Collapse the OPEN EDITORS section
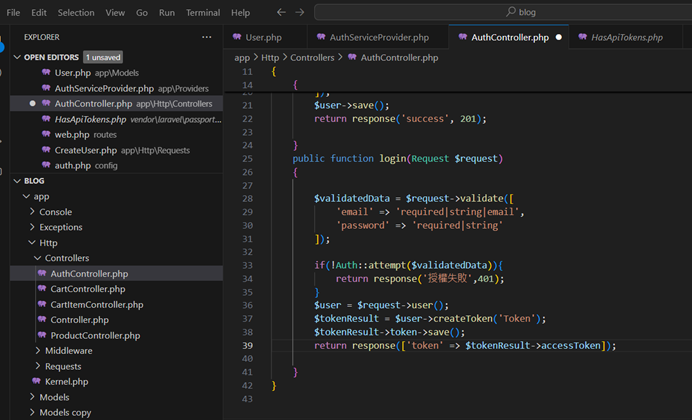Screen dimensions: 692x420 pos(17,57)
